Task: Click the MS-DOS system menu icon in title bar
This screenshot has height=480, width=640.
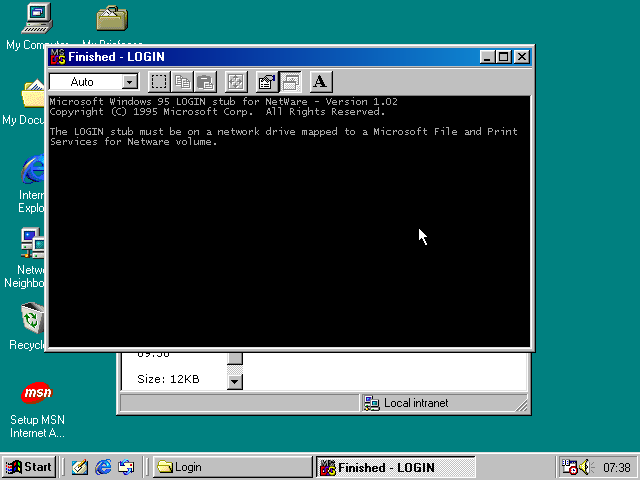Action: (x=58, y=57)
